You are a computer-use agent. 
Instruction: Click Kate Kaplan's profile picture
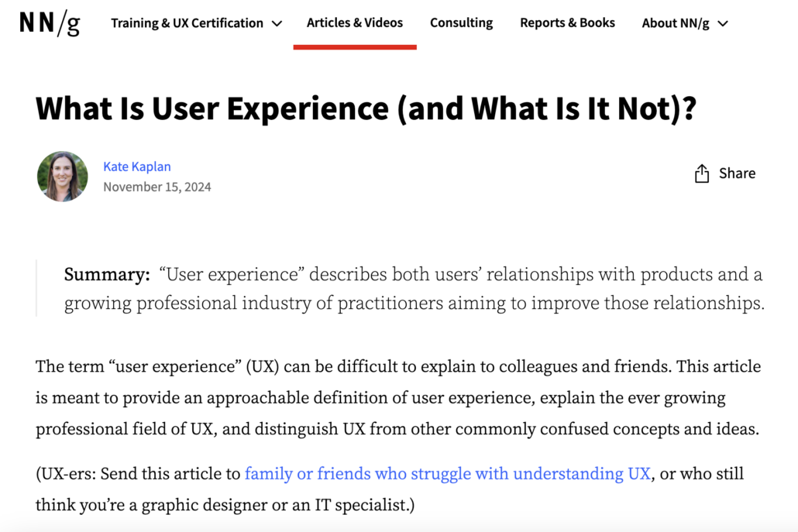(62, 177)
